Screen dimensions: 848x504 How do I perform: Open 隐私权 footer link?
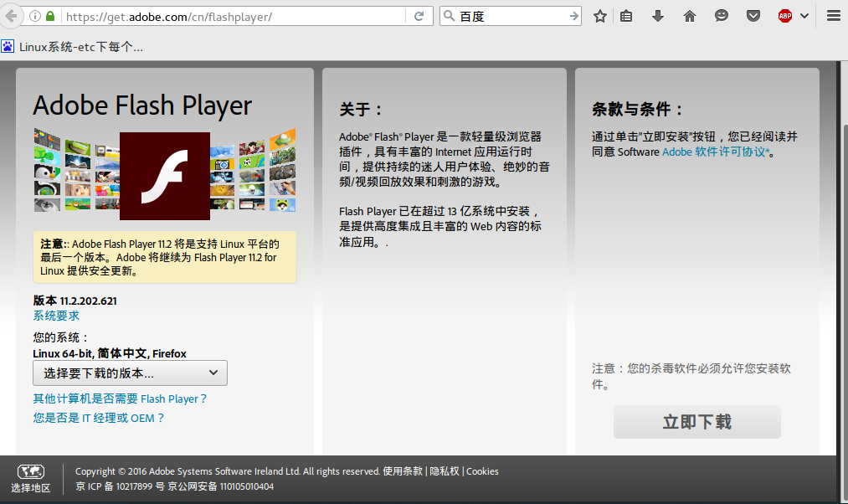point(445,471)
